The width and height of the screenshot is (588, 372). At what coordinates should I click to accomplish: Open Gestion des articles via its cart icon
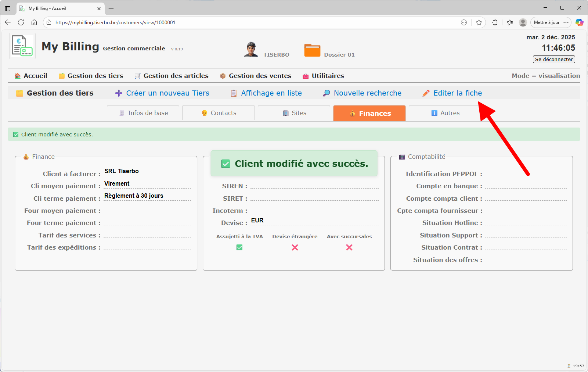pyautogui.click(x=137, y=76)
